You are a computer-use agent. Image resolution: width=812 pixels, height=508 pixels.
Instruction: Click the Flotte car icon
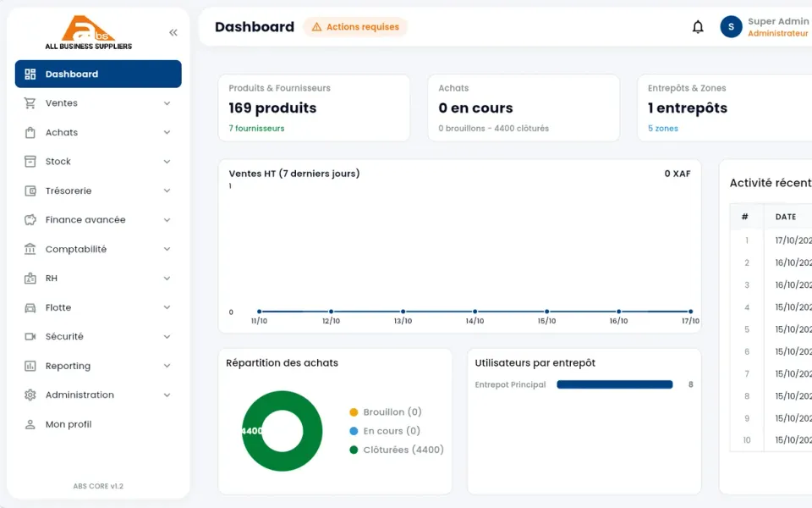(30, 308)
